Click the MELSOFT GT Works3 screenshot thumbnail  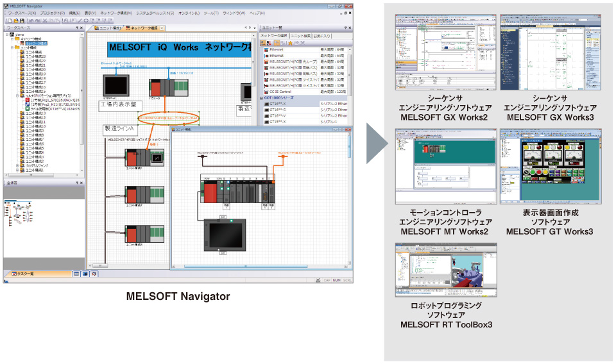[x=551, y=167]
